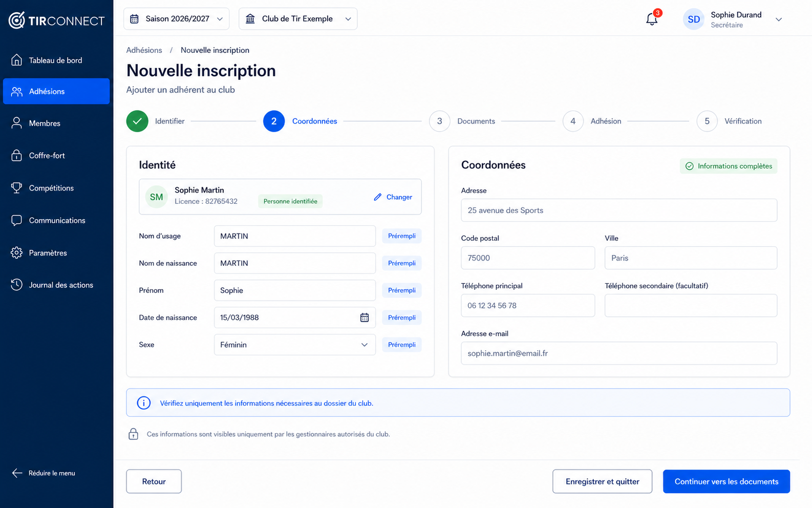Click the info icon in the blue banner

point(144,403)
